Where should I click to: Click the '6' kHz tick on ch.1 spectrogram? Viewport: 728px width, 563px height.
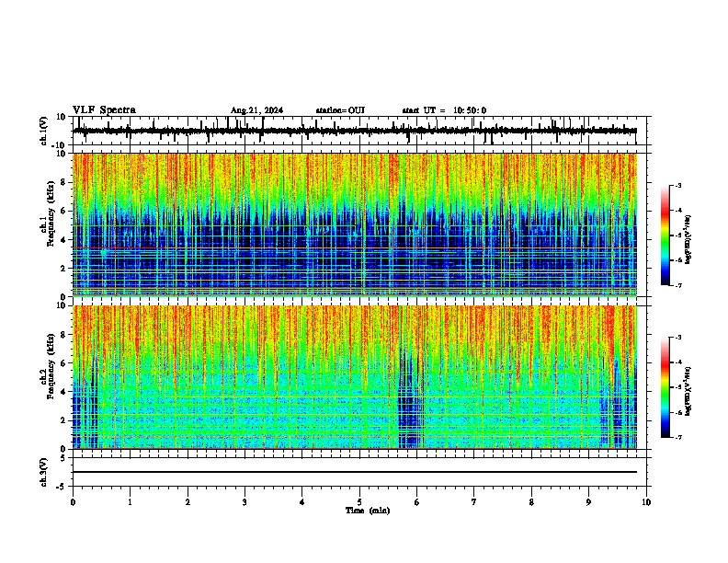[63, 211]
